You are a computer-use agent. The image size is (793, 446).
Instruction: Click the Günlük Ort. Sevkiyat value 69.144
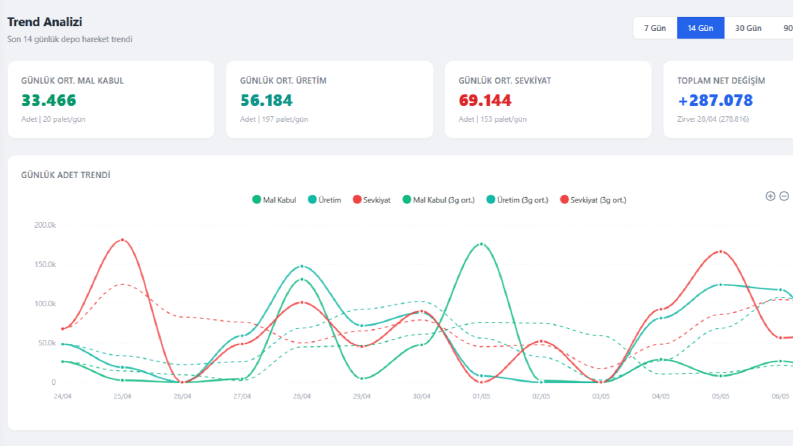[485, 100]
